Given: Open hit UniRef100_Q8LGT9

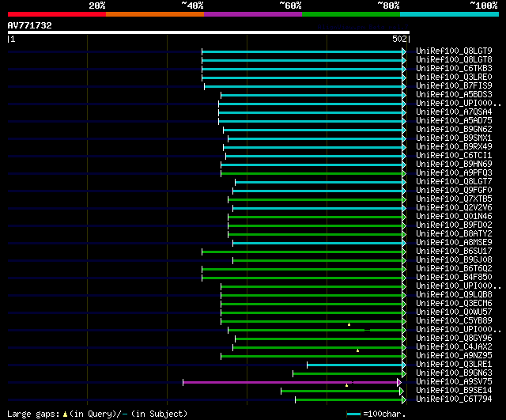Looking at the screenshot, I should pos(454,51).
